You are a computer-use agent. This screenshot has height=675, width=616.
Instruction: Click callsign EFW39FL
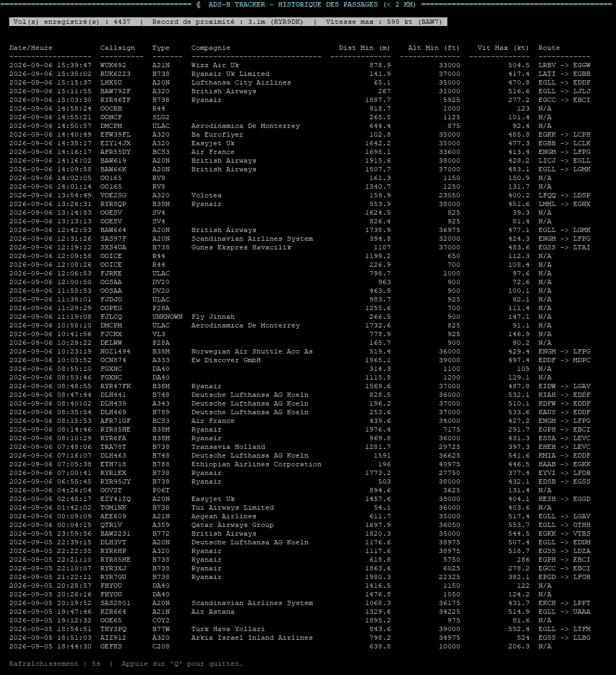116,134
